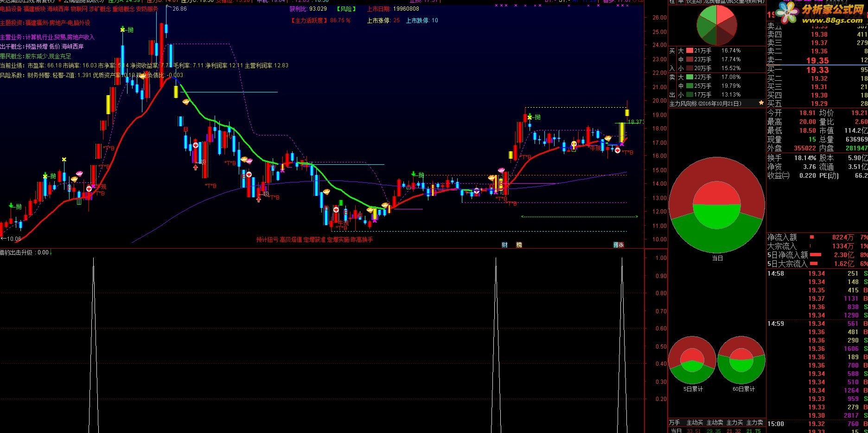The image size is (868, 433).
Task: Click the 14:58 19.34 251 trade row
Action: [817, 274]
